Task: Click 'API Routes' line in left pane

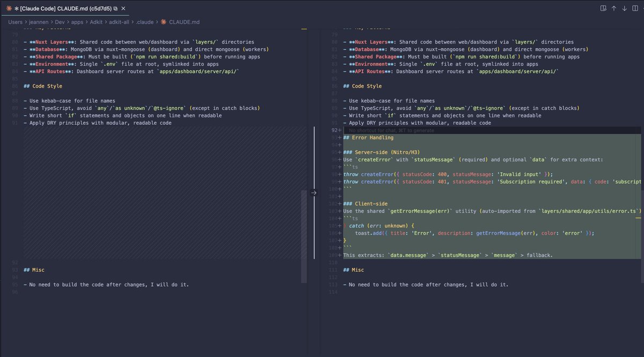Action: (x=131, y=72)
